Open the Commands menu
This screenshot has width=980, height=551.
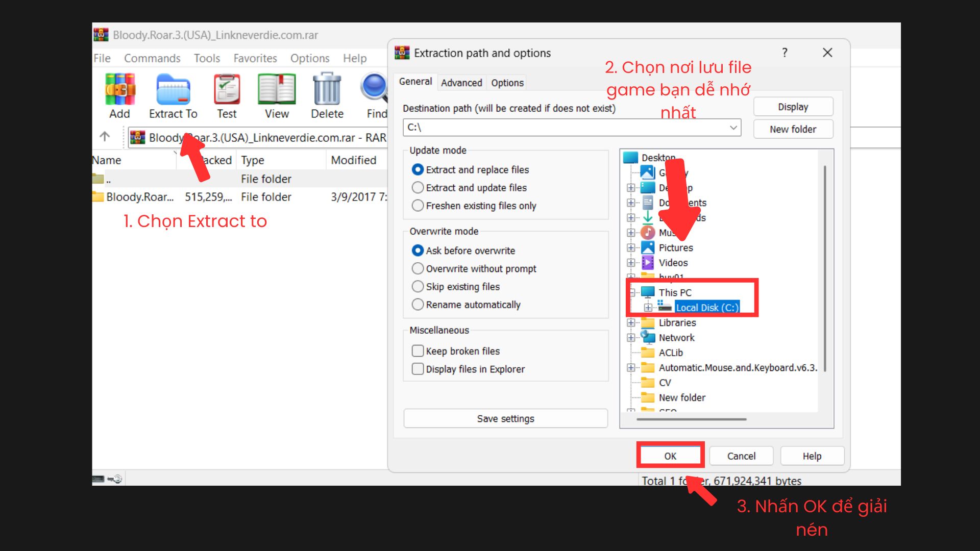point(152,58)
